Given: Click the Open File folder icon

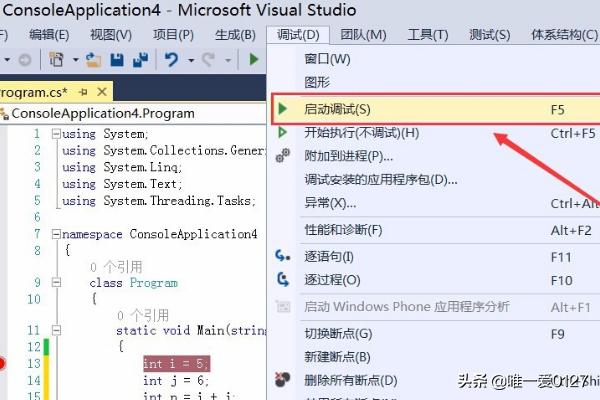Looking at the screenshot, I should coord(94,60).
